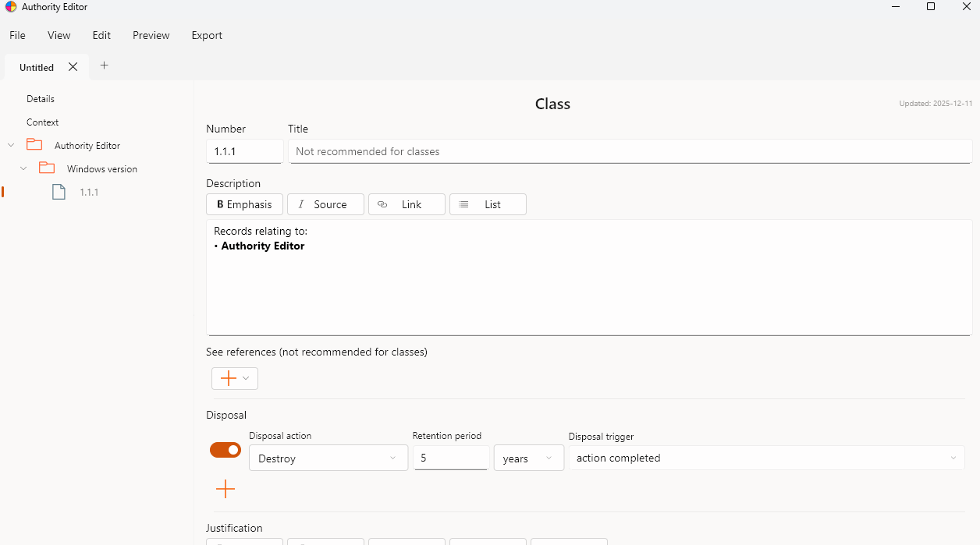The height and width of the screenshot is (545, 980).
Task: Switch to the Context section
Action: tap(42, 122)
